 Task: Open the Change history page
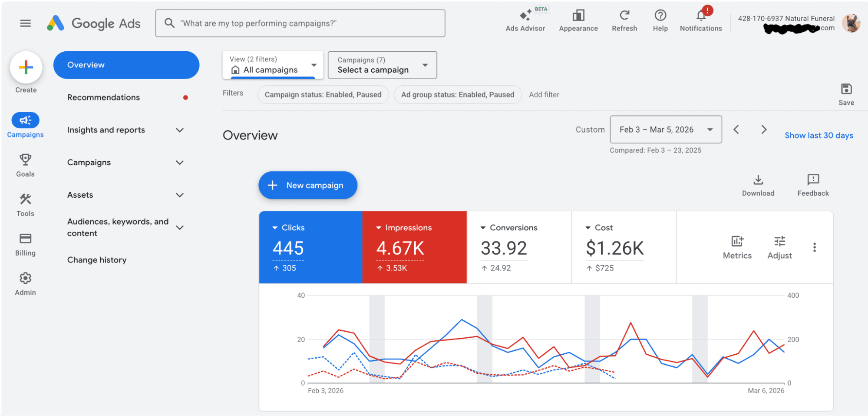(96, 260)
